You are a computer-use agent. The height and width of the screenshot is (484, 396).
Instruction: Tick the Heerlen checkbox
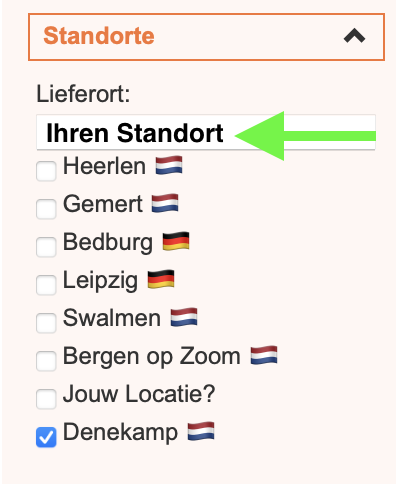point(46,171)
